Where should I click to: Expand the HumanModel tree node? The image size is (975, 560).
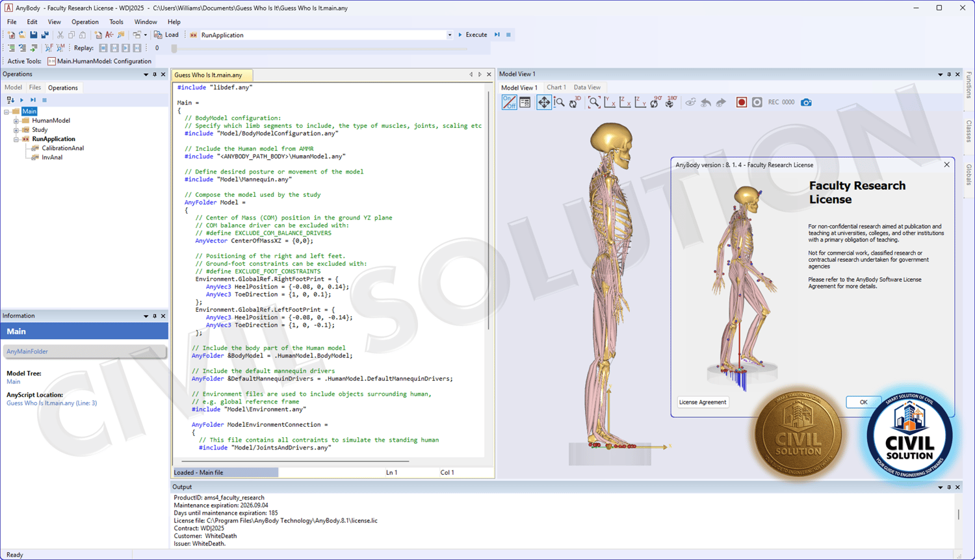coord(16,121)
